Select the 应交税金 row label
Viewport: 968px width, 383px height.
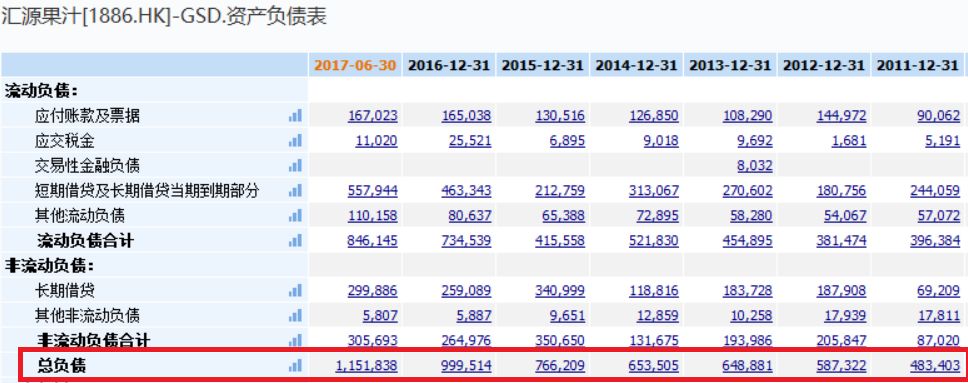[65, 141]
